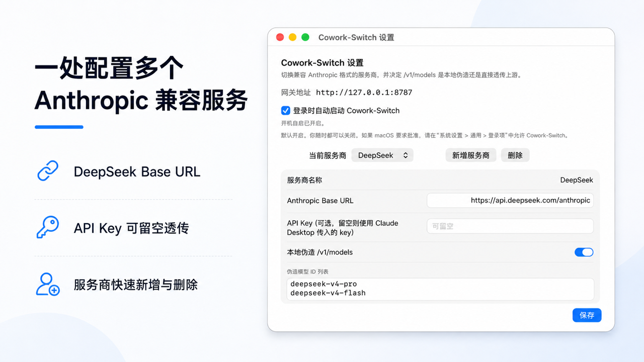This screenshot has width=644, height=362.
Task: Click the deepseek-v4-pro line in model list
Action: pos(324,284)
